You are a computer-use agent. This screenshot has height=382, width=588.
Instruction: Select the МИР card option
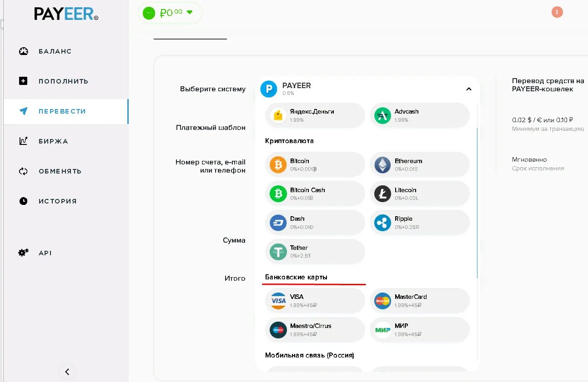[420, 330]
